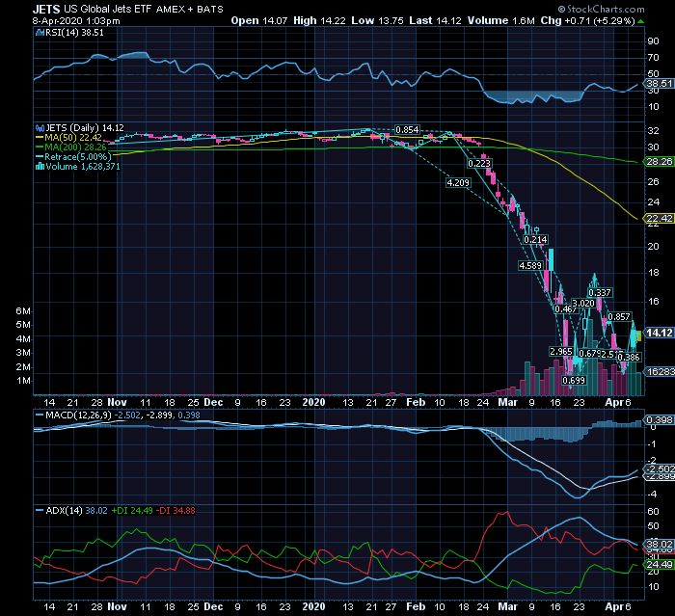
Task: Click the 22.42 MA(50) tag on right axis
Action: (x=659, y=218)
